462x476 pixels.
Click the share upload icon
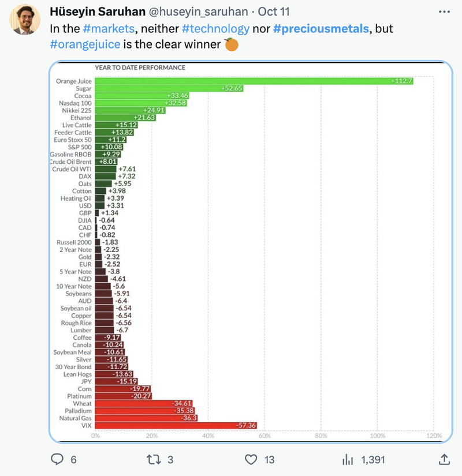coord(444,459)
